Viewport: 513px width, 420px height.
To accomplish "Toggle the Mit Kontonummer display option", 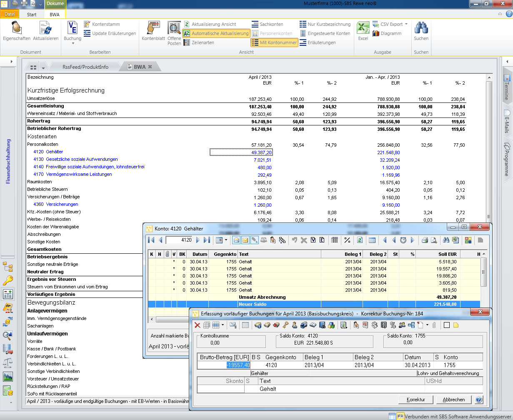I will (x=274, y=42).
